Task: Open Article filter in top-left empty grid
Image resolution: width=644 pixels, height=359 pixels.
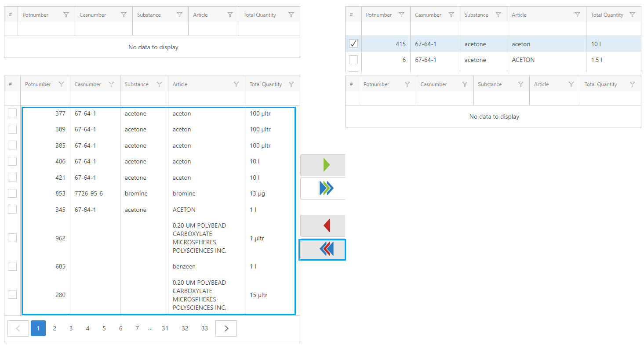Action: point(230,15)
